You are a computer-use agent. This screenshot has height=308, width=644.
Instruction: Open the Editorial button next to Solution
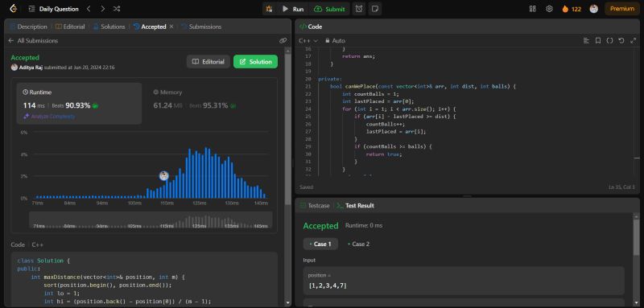[208, 61]
